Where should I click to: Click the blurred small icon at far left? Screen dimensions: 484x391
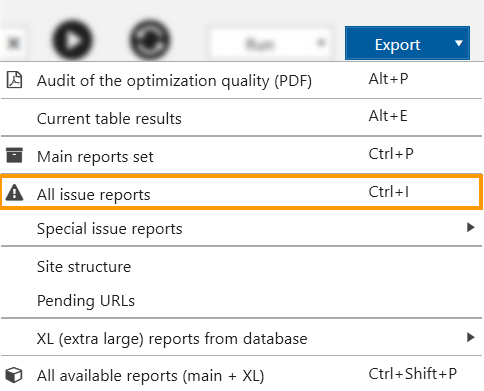13,43
